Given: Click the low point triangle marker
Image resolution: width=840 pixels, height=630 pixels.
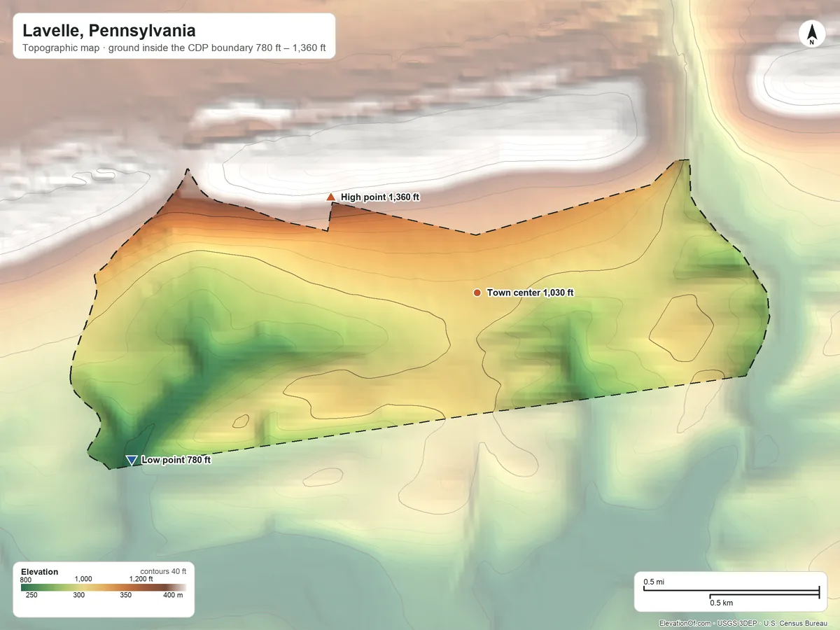Looking at the screenshot, I should pos(131,460).
